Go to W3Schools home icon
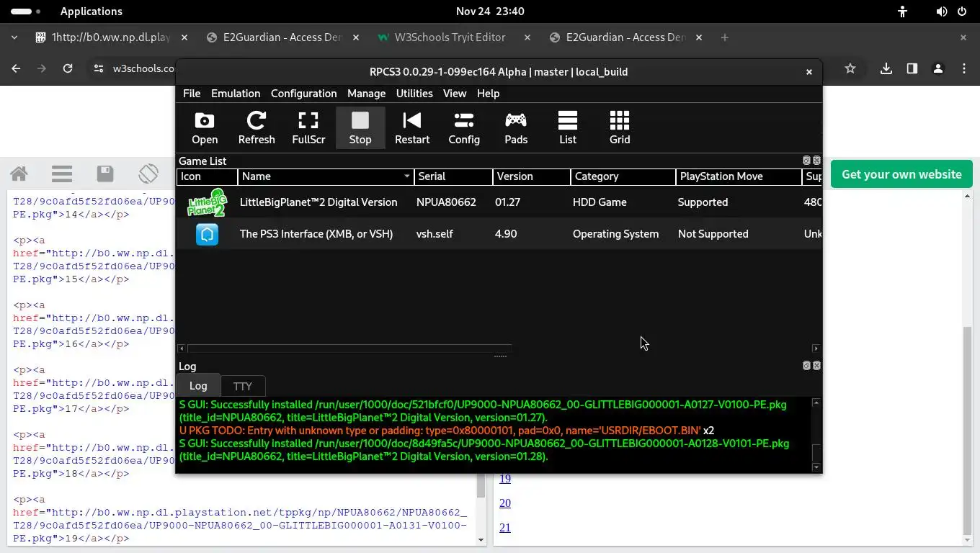The image size is (980, 553). (x=19, y=174)
